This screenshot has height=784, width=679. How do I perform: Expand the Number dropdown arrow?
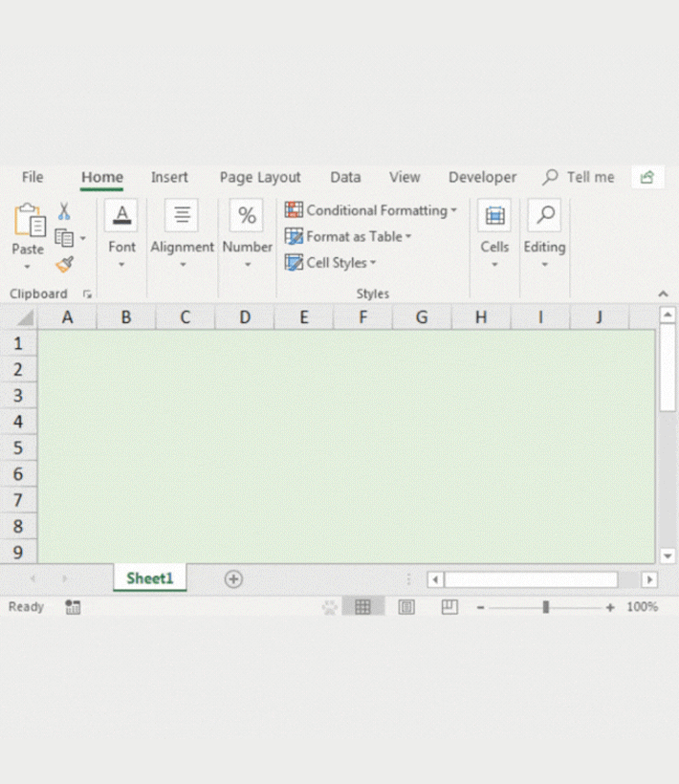click(x=248, y=265)
